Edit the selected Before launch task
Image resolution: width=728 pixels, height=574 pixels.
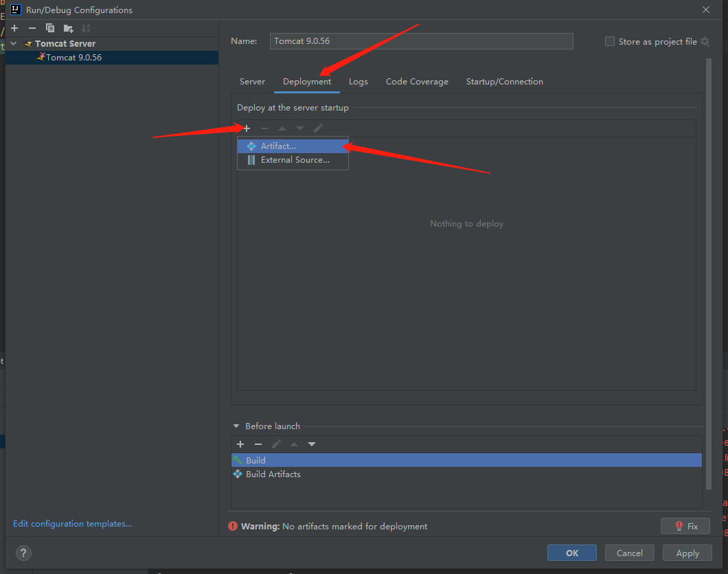click(276, 444)
